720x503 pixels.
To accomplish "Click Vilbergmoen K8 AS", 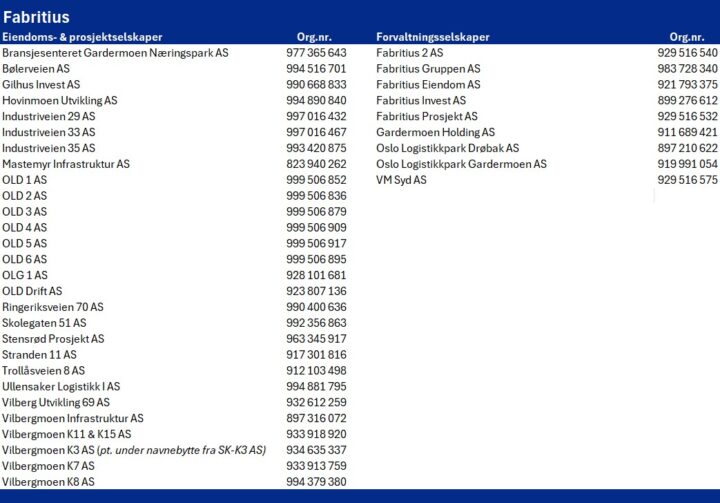I will [48, 482].
